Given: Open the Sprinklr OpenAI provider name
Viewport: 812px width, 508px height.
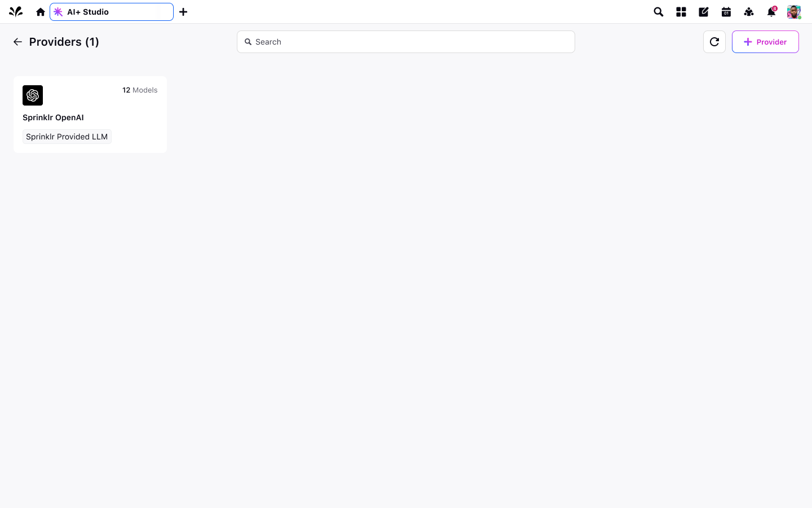Looking at the screenshot, I should [x=53, y=117].
